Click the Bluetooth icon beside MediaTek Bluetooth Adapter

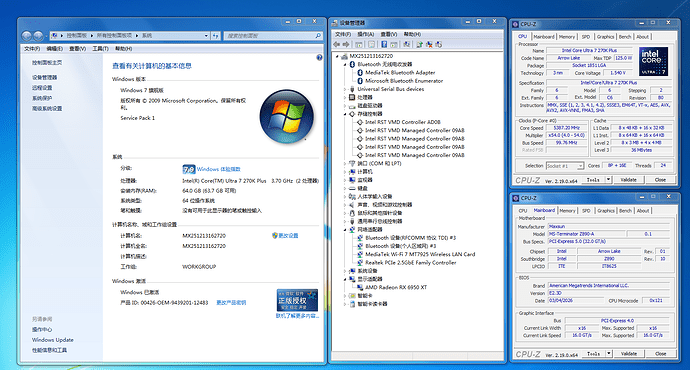(x=360, y=73)
